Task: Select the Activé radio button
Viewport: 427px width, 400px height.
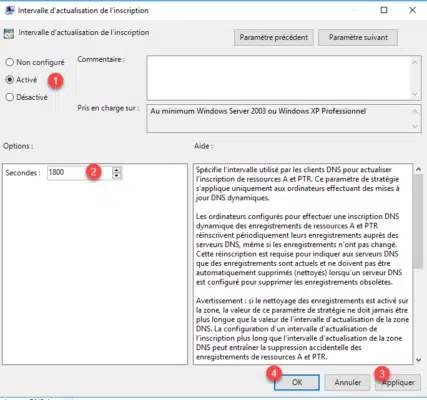Action: click(10, 80)
